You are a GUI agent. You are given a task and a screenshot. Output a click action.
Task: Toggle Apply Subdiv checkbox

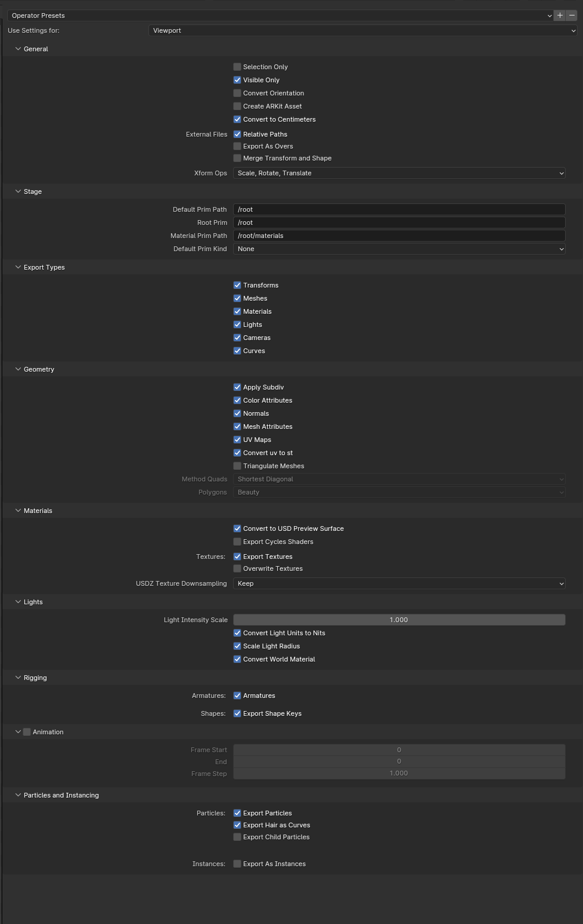pos(237,387)
